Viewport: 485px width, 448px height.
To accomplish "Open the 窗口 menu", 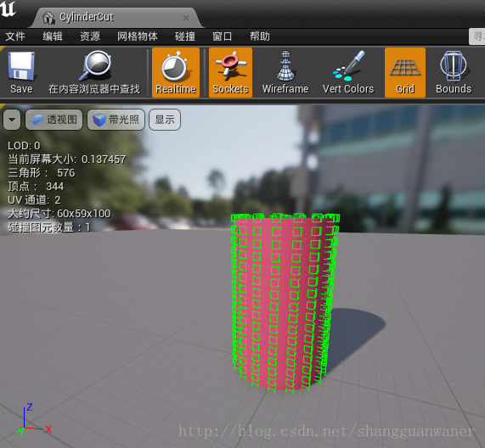I will [222, 36].
